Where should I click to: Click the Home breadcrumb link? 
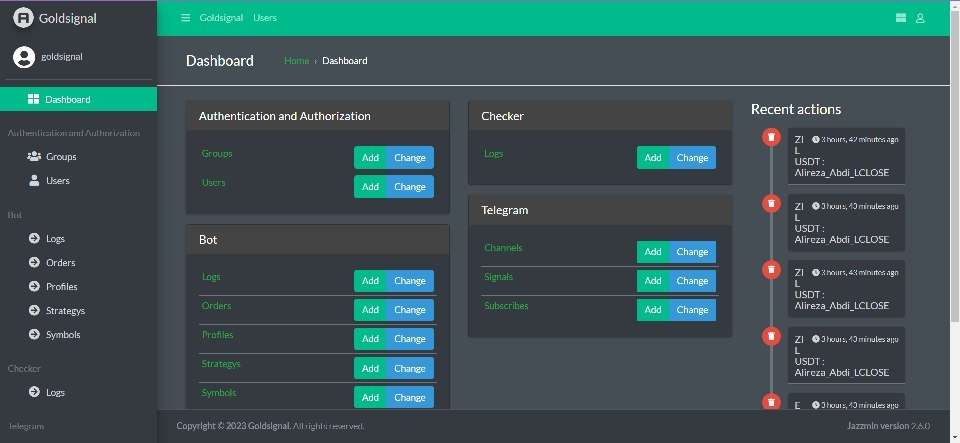pos(296,61)
